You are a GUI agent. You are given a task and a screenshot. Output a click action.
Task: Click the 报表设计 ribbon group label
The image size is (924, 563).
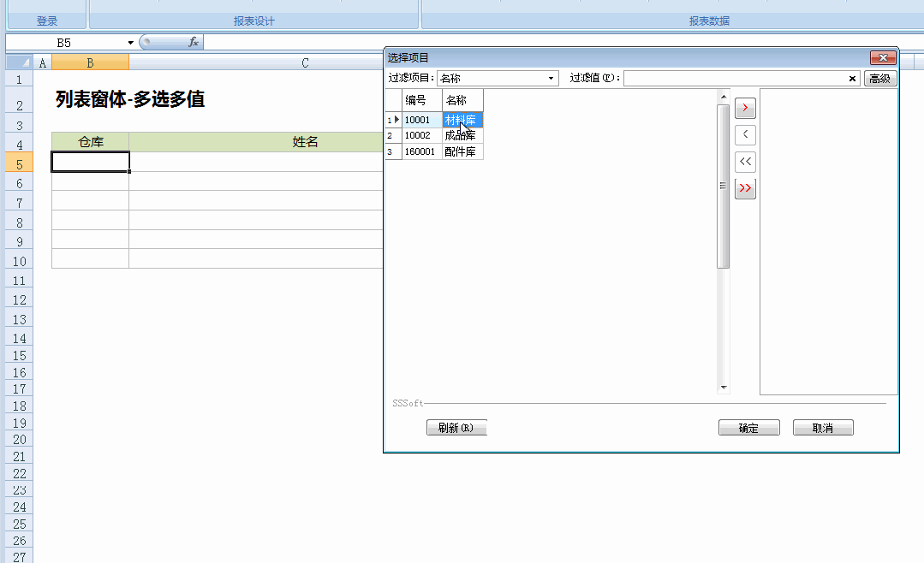(x=254, y=21)
